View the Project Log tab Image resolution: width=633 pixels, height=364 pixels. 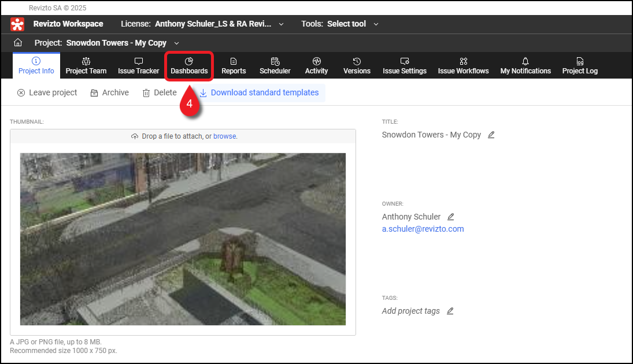[580, 66]
